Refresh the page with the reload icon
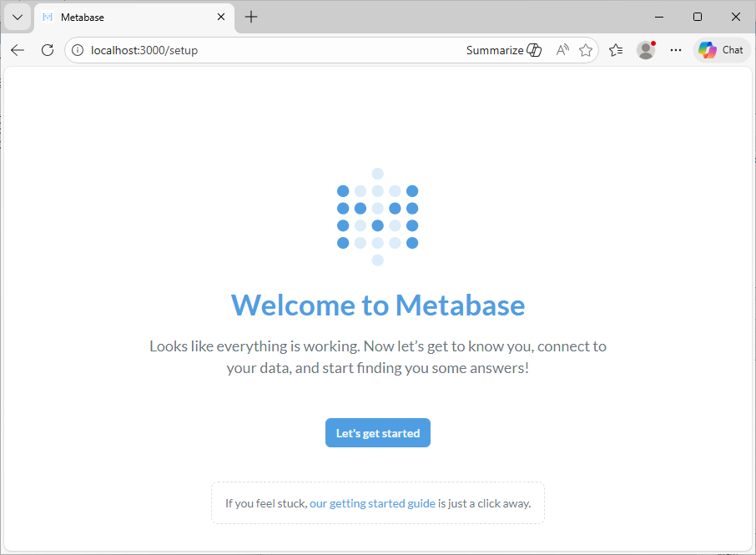Image resolution: width=756 pixels, height=555 pixels. click(x=48, y=50)
